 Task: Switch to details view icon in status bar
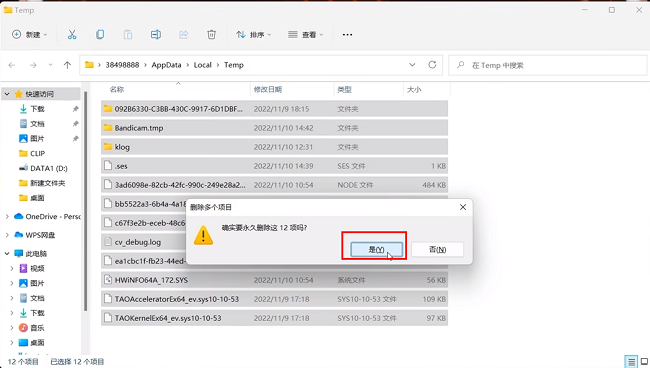tap(631, 362)
